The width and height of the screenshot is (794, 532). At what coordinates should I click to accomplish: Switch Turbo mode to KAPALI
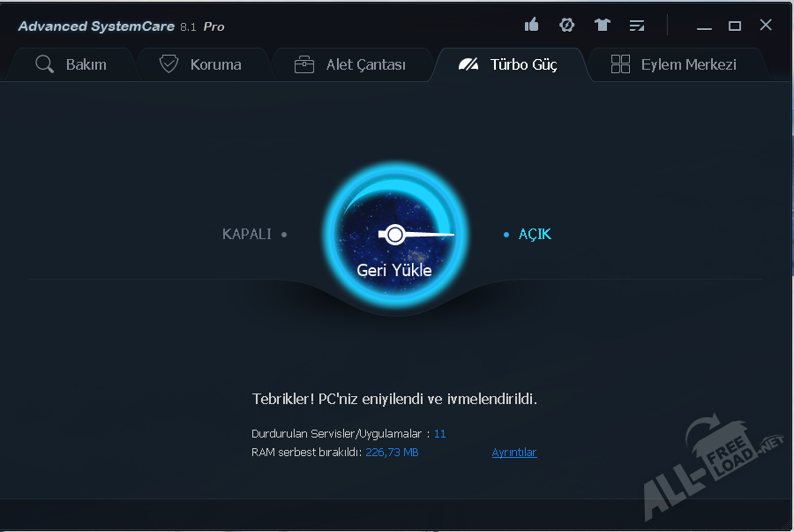(x=247, y=235)
